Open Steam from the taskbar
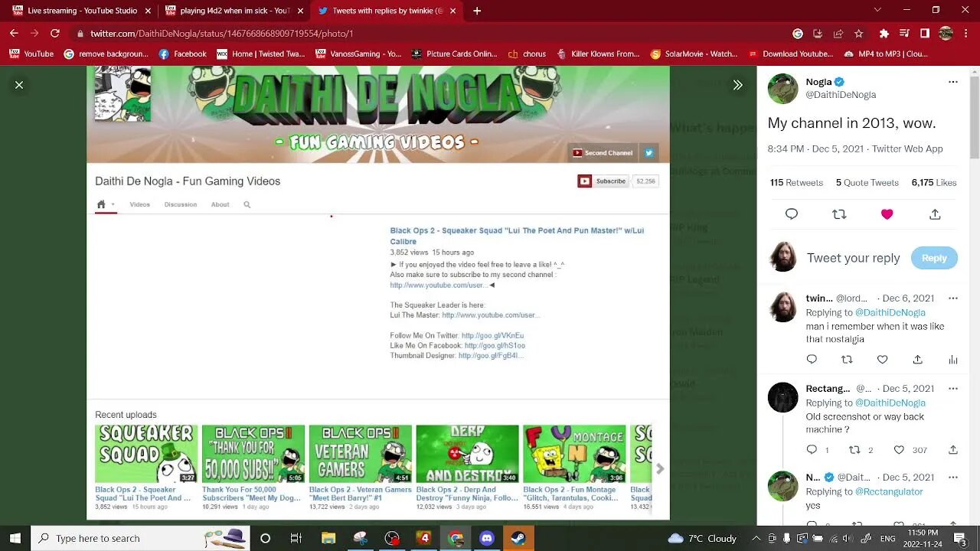Screen dimensions: 980x551 click(x=518, y=538)
